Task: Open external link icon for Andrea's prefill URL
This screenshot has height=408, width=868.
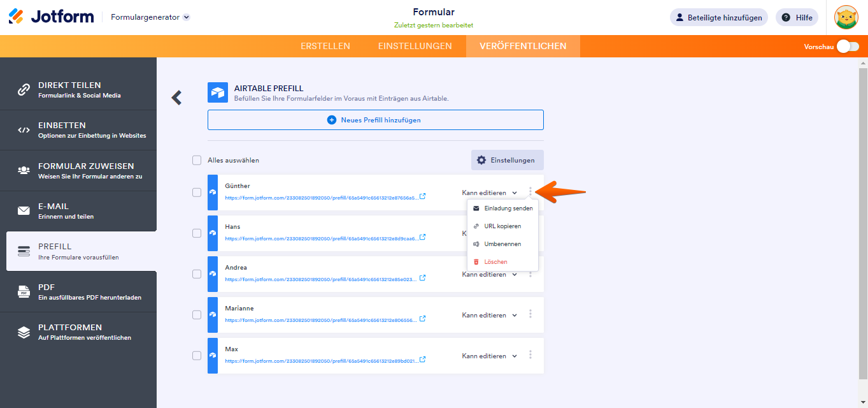Action: coord(422,278)
